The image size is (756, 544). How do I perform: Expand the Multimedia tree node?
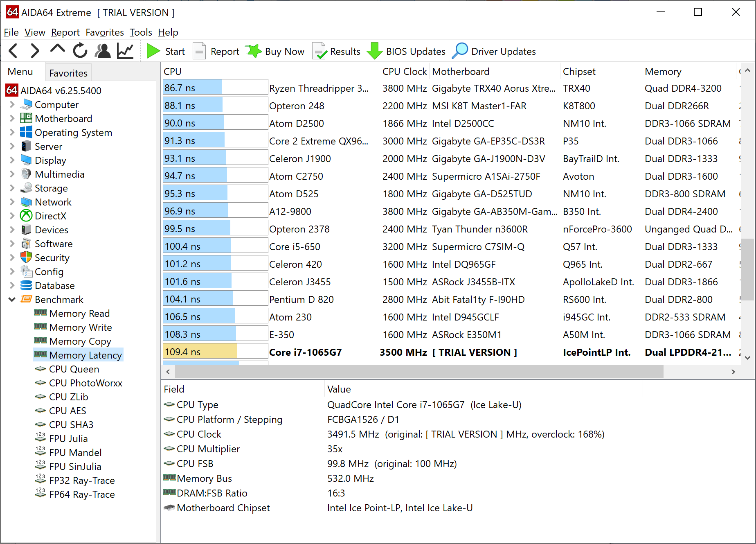click(12, 174)
